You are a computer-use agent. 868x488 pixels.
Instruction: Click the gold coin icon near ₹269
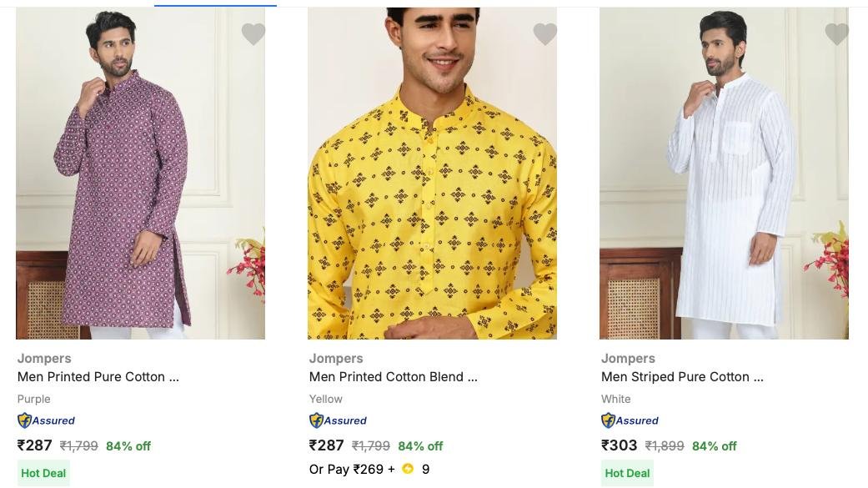[408, 469]
